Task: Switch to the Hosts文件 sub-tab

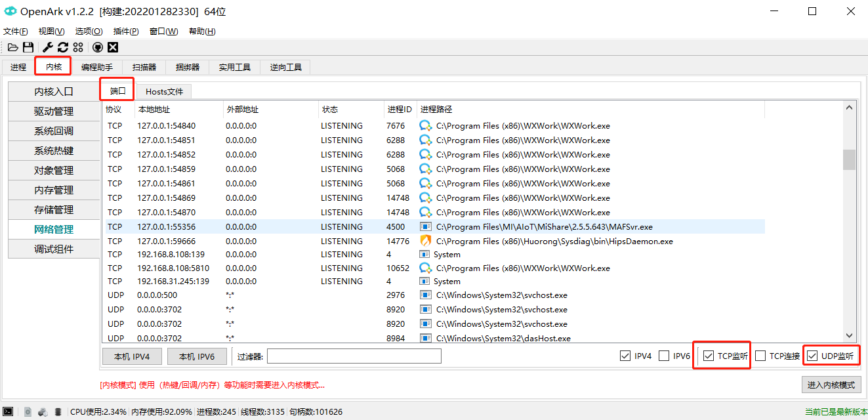Action: (x=164, y=92)
